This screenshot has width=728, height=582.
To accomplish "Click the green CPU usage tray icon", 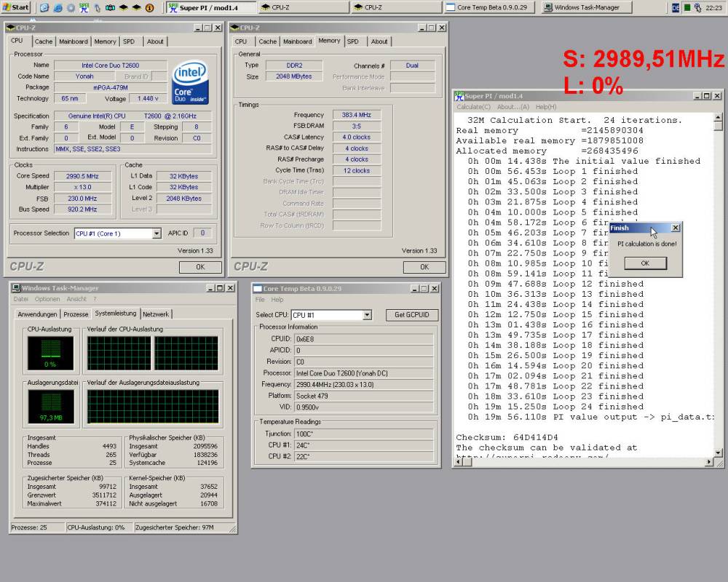I will coord(687,7).
